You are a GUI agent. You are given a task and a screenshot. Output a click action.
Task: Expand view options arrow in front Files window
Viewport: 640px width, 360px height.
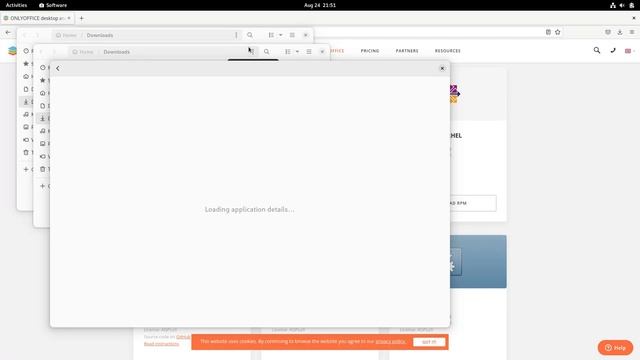297,52
